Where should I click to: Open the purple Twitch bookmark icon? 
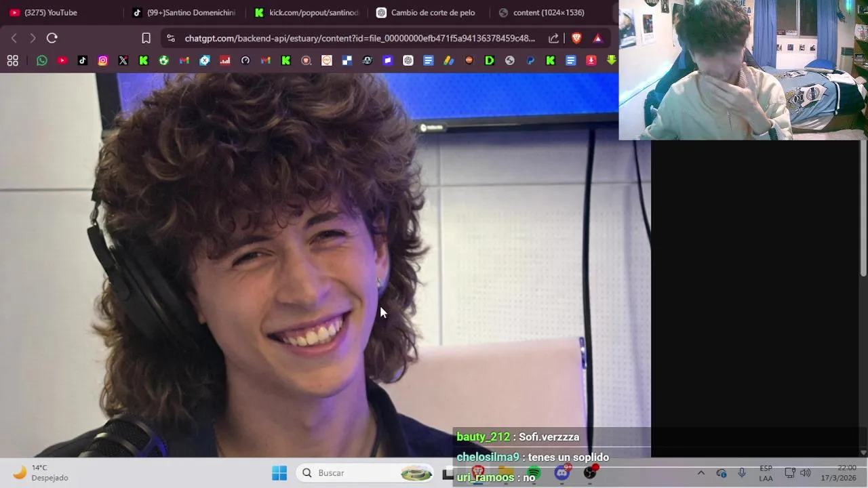[388, 60]
